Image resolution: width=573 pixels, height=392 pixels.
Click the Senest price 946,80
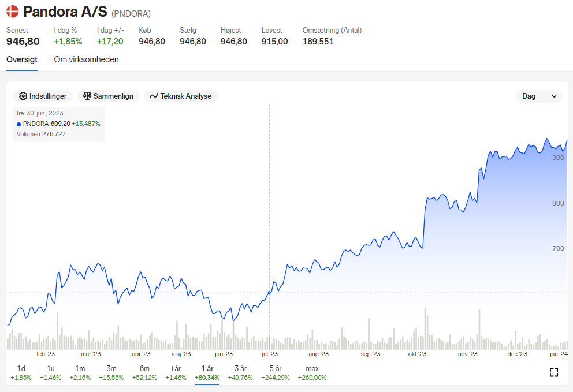click(x=23, y=42)
